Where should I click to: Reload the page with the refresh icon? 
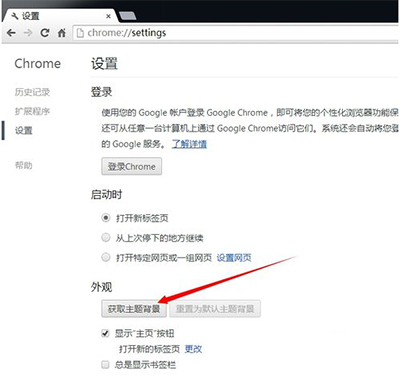click(x=45, y=33)
